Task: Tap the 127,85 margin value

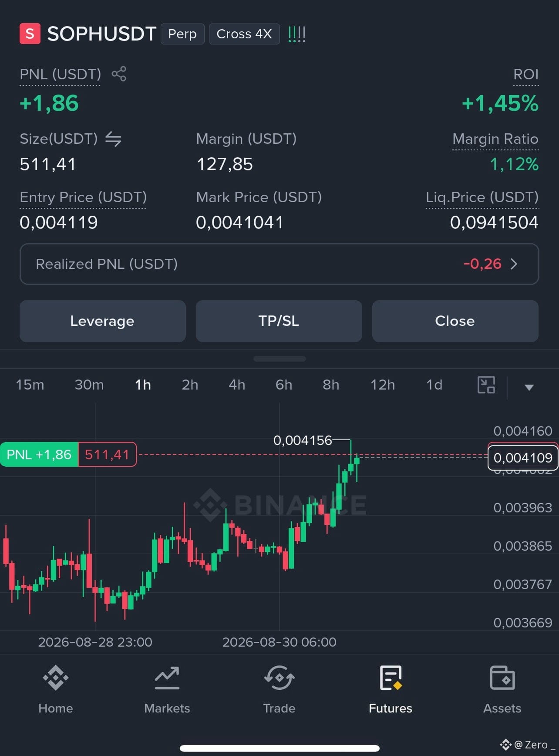Action: pos(225,164)
